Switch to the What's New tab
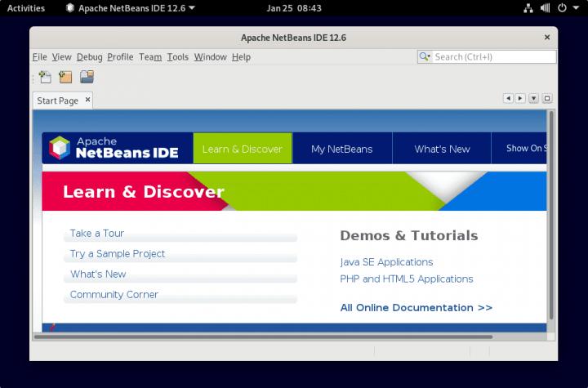 442,149
